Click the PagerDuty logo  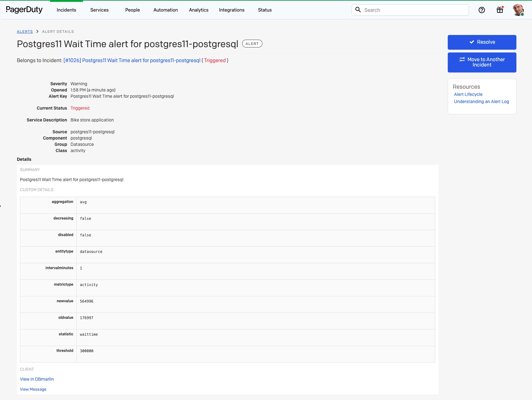pos(24,10)
